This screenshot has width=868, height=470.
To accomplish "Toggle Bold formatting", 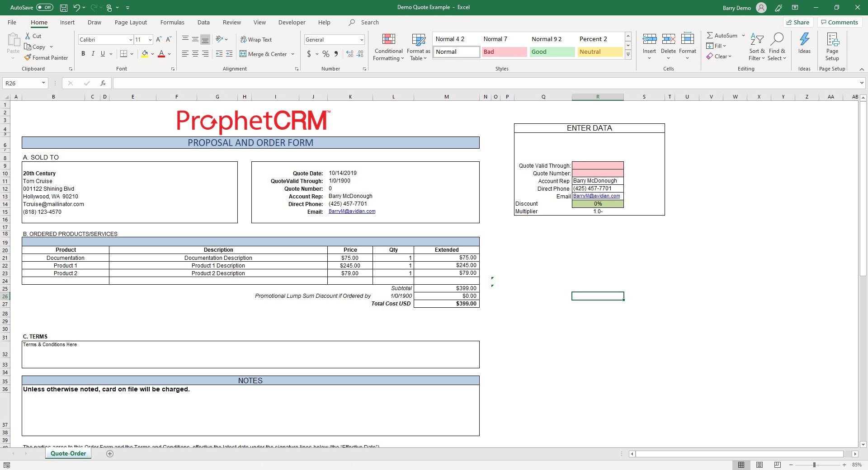I will point(83,54).
